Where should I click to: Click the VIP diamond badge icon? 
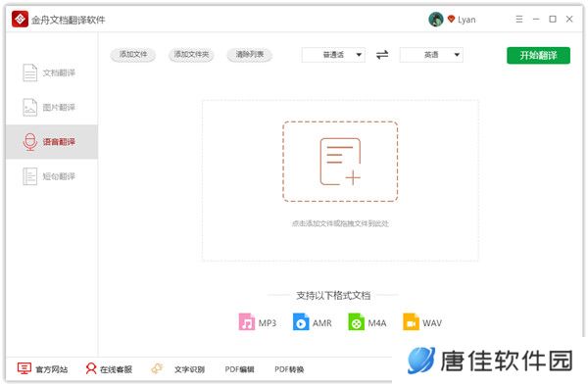[451, 19]
